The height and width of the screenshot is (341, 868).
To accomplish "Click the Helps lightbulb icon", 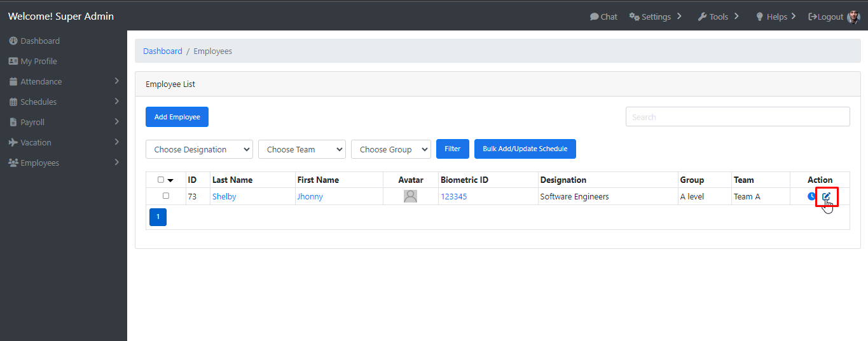I will pyautogui.click(x=759, y=17).
